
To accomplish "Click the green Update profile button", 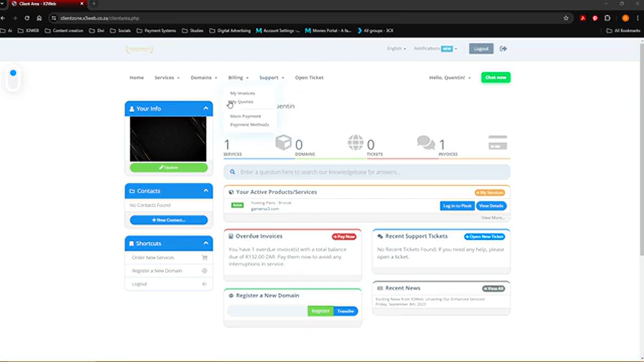I will [x=169, y=168].
